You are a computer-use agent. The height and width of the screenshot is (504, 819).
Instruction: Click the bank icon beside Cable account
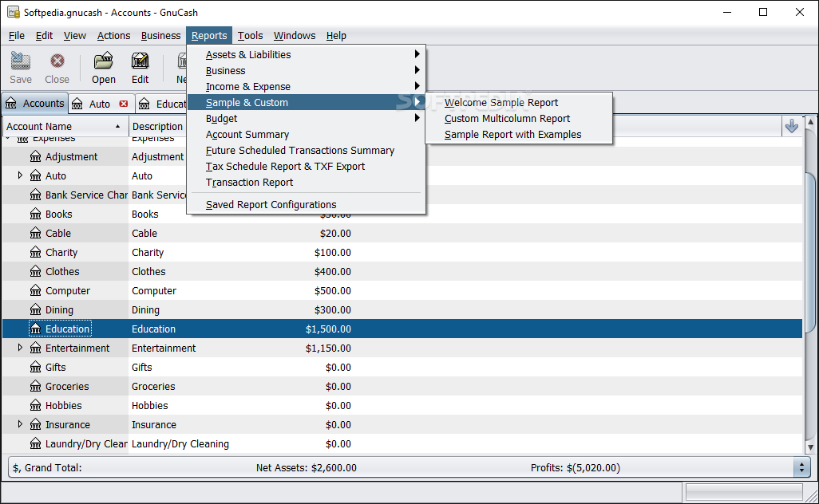click(35, 233)
